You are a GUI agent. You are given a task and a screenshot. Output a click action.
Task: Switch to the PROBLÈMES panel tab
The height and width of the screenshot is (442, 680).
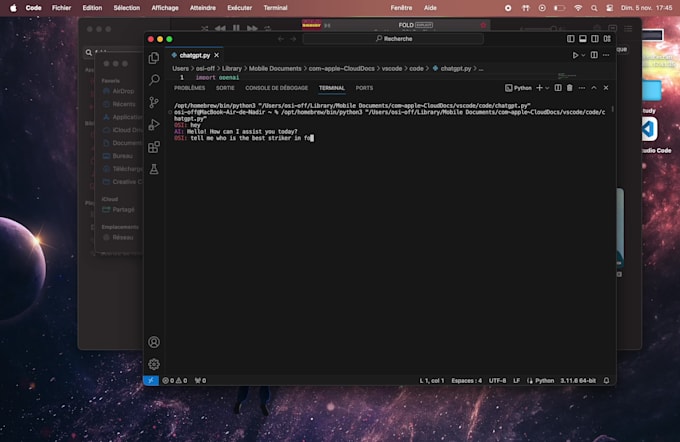(189, 88)
